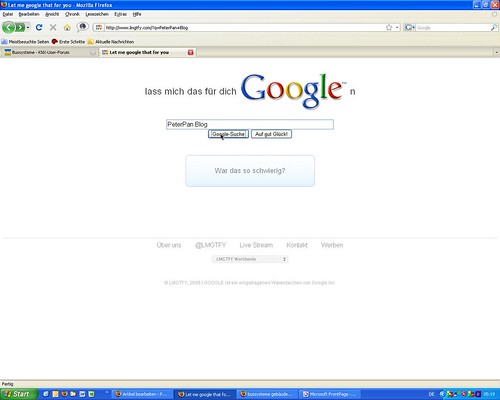This screenshot has width=500, height=400.
Task: Start toolbar search with the magnifier icon
Action: (494, 27)
